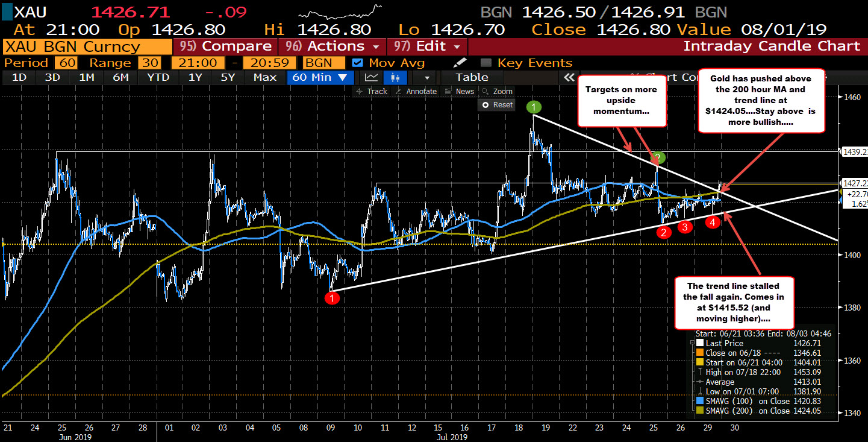The image size is (868, 442).
Task: Click the Intraday Candle Chart title
Action: [772, 46]
